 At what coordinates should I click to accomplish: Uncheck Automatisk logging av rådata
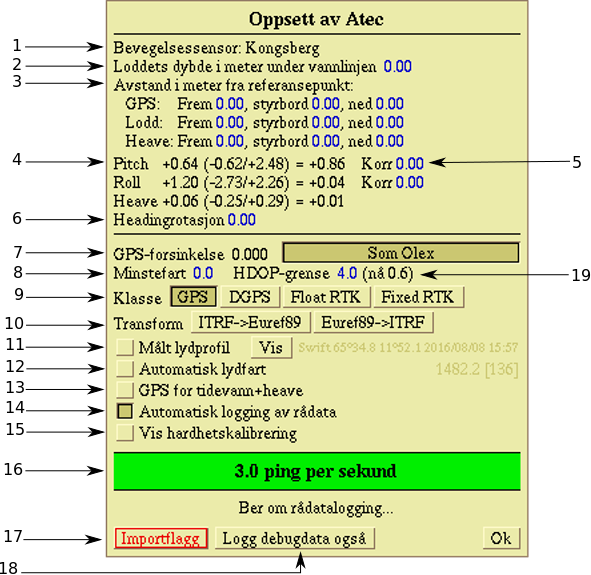pos(125,411)
